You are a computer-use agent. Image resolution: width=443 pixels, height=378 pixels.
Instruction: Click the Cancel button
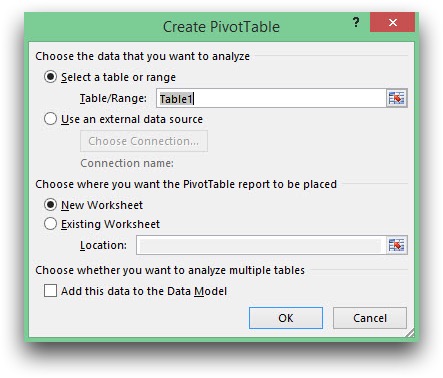[370, 318]
